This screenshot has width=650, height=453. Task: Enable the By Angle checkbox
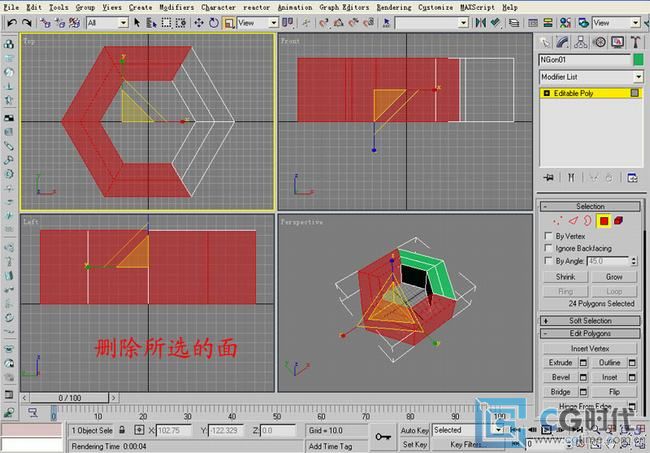pos(548,261)
